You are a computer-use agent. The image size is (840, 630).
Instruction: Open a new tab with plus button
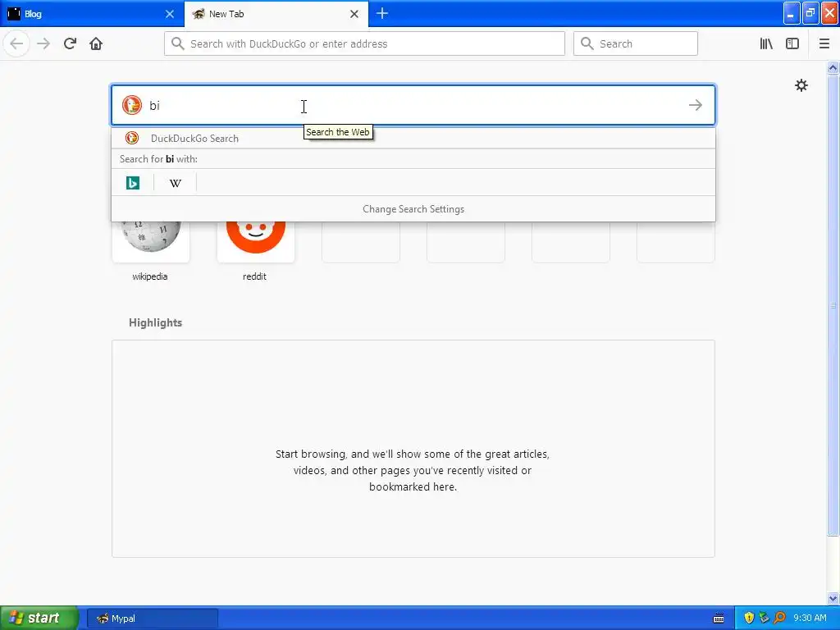(382, 13)
